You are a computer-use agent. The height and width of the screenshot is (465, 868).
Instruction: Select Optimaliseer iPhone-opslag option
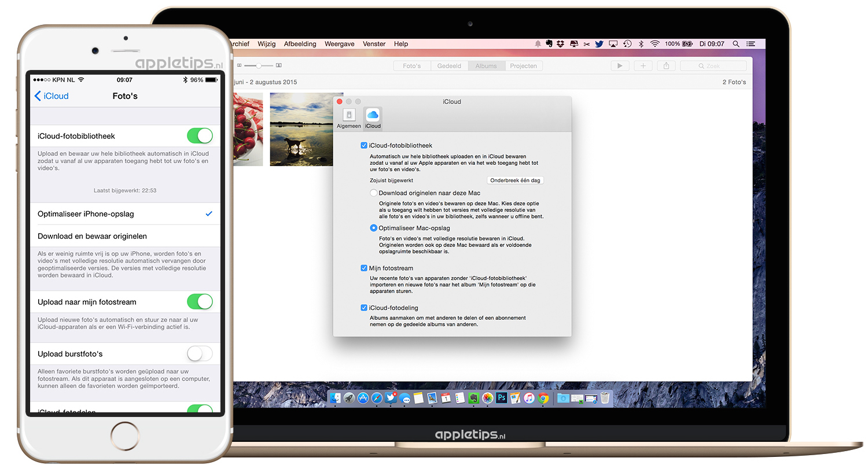(x=125, y=214)
